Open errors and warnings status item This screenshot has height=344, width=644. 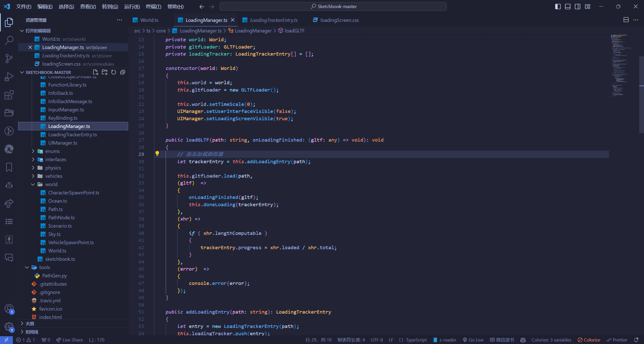point(25,340)
